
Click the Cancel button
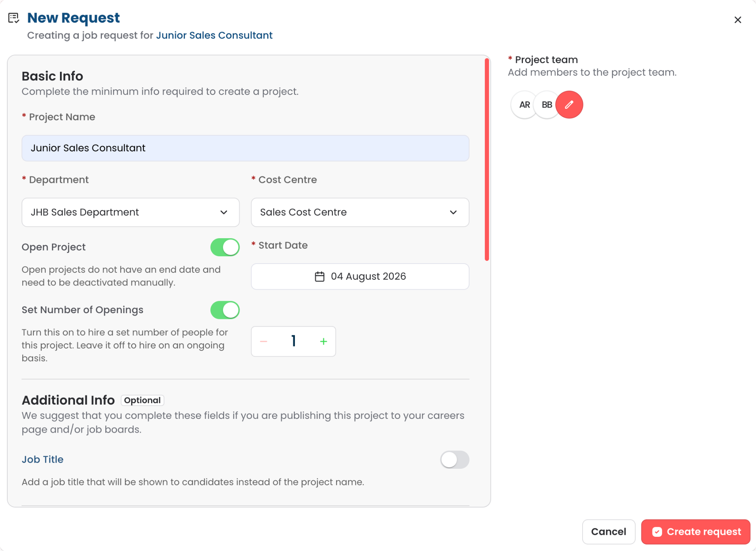click(x=608, y=532)
